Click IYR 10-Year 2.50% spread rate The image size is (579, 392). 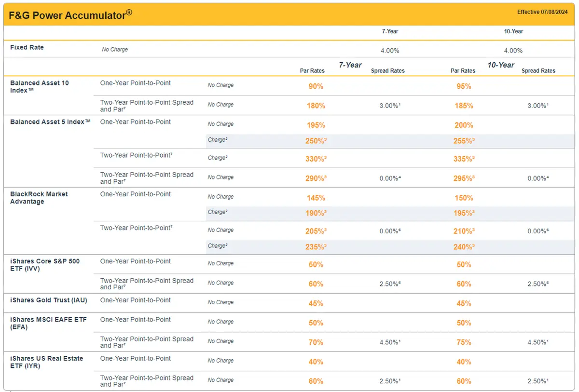(x=538, y=381)
